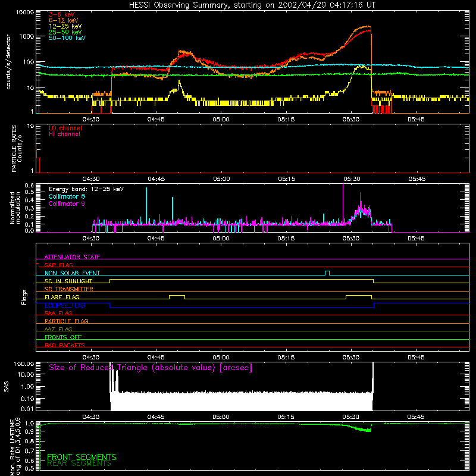Click the second raised FLARE FLAG interval
Image resolution: width=476 pixels, height=476 pixels.
point(359,297)
